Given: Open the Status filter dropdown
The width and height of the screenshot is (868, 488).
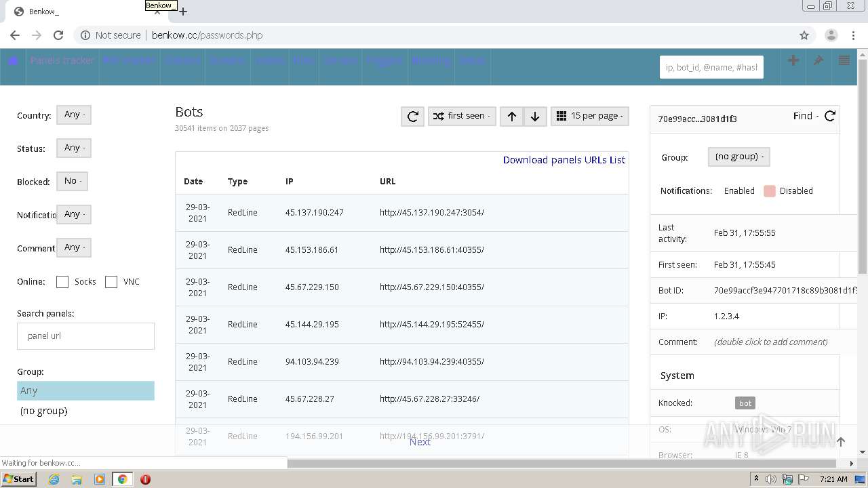Looking at the screenshot, I should tap(74, 148).
